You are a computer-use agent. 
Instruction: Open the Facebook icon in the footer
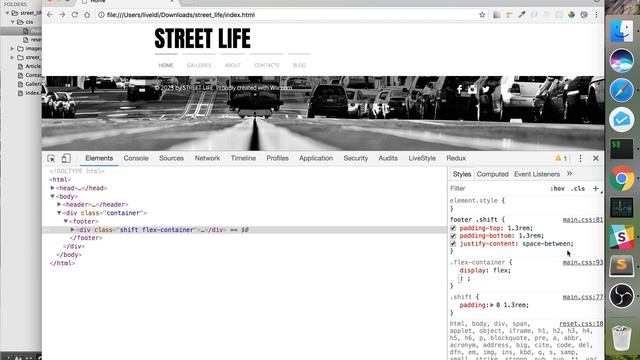click(x=460, y=89)
